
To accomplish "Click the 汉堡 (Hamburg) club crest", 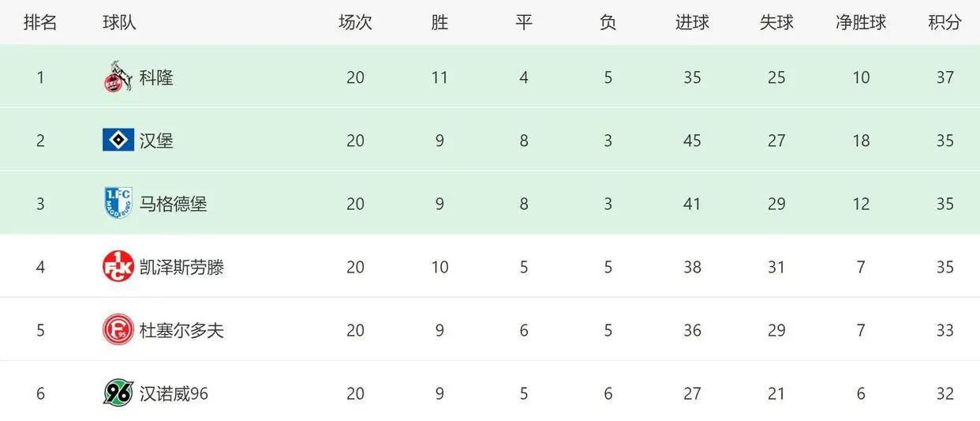I will 118,140.
